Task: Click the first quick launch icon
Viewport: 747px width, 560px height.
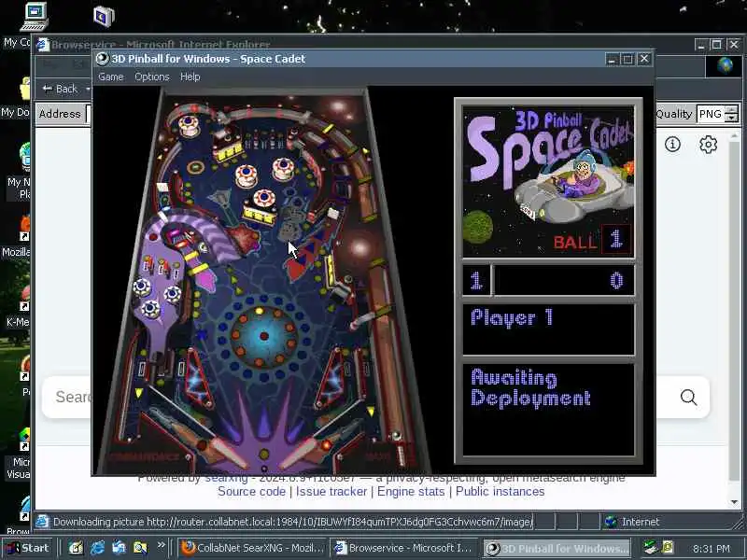Action: [76, 548]
